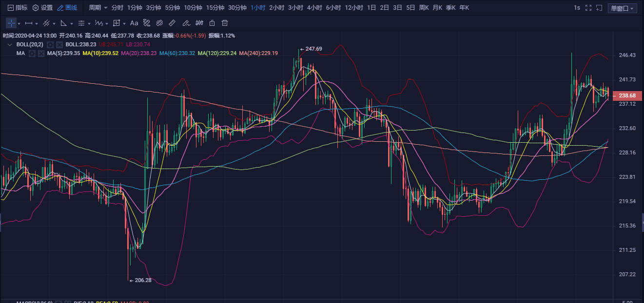Open the 指标 indicators panel
This screenshot has width=644, height=303.
pos(18,8)
